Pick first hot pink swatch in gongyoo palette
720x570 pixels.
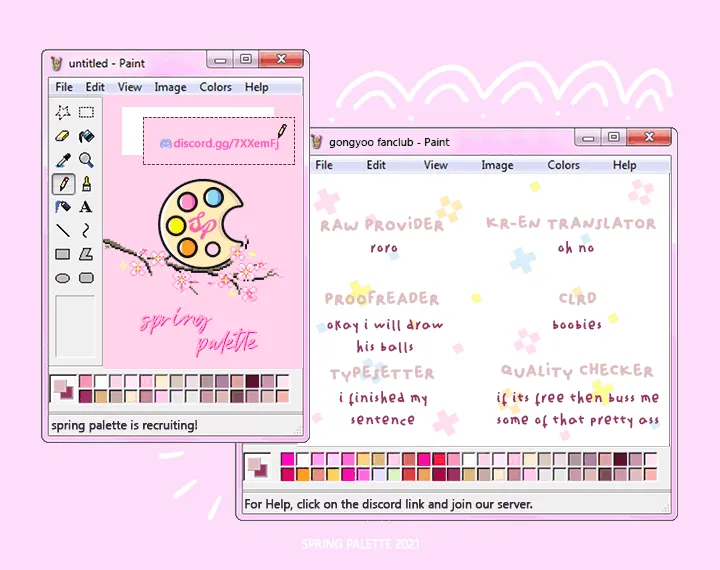[288, 460]
